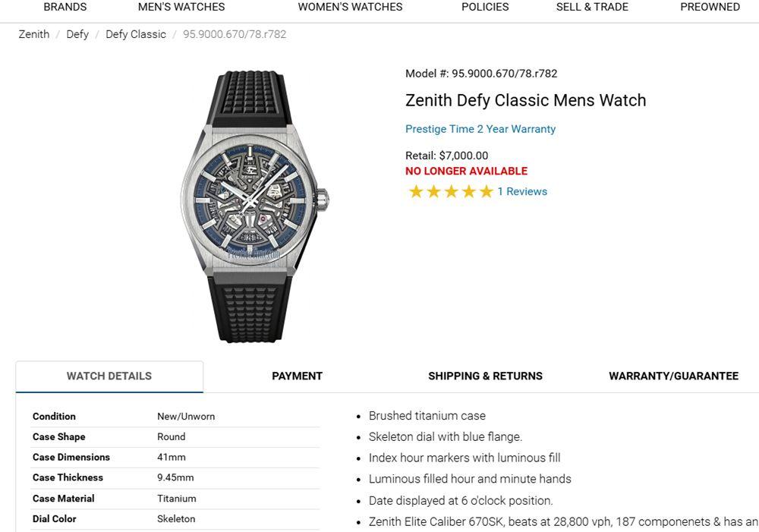
Task: Open the Brands menu
Action: pyautogui.click(x=65, y=7)
